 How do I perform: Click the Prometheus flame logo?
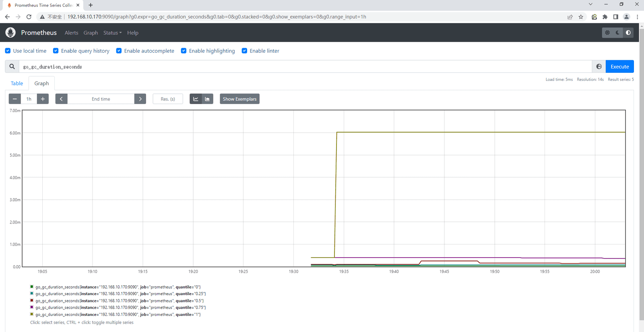[10, 33]
